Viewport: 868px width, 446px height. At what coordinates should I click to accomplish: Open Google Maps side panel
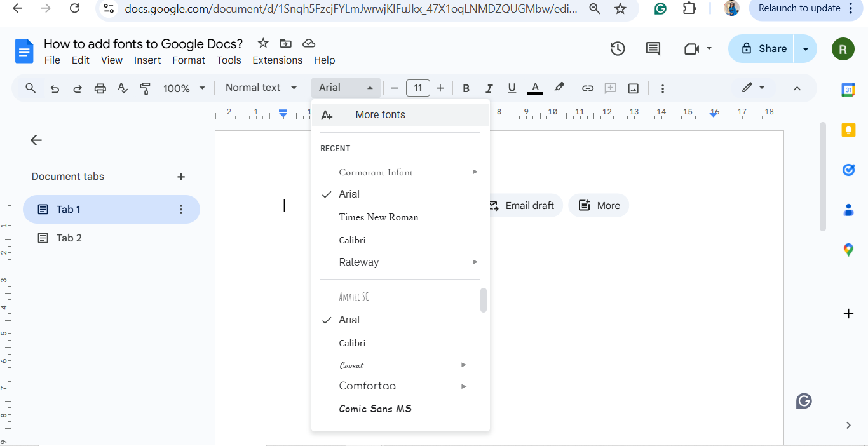click(848, 250)
